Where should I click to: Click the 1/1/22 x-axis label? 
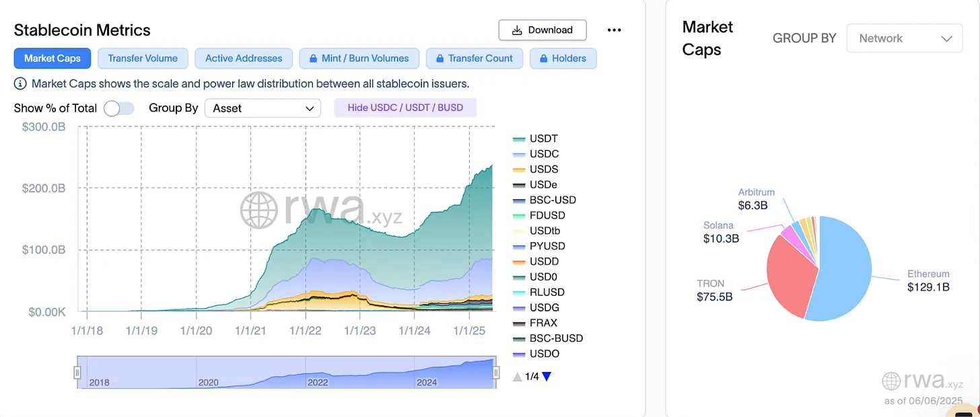(x=306, y=330)
